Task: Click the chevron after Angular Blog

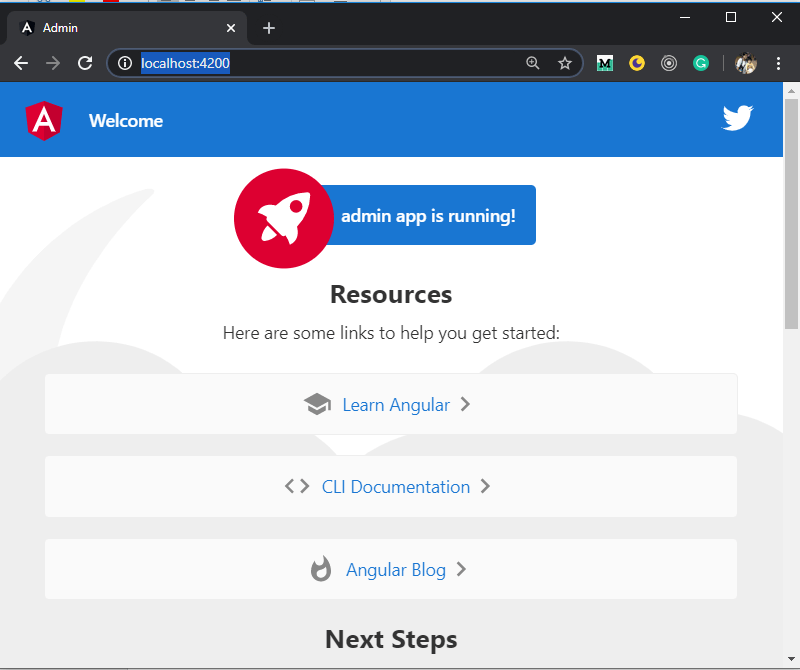Action: [x=461, y=570]
